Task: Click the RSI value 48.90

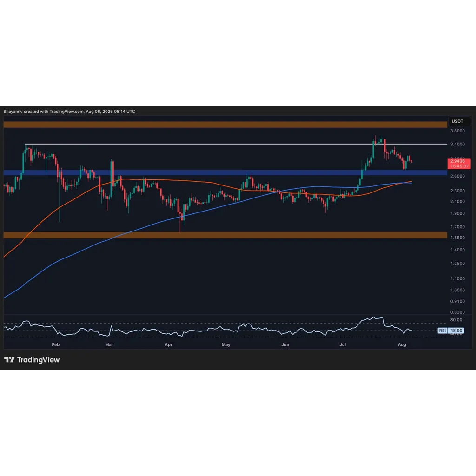Action: 456,331
